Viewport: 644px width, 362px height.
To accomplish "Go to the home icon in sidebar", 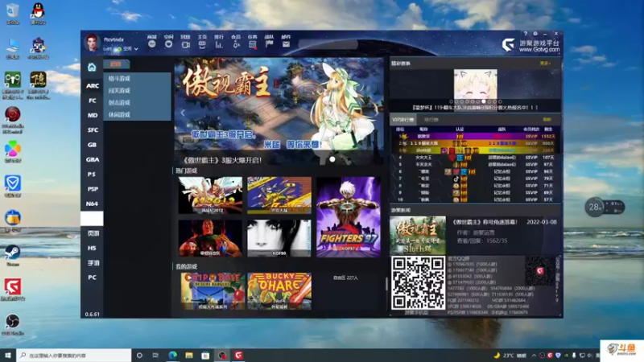I will tap(92, 67).
